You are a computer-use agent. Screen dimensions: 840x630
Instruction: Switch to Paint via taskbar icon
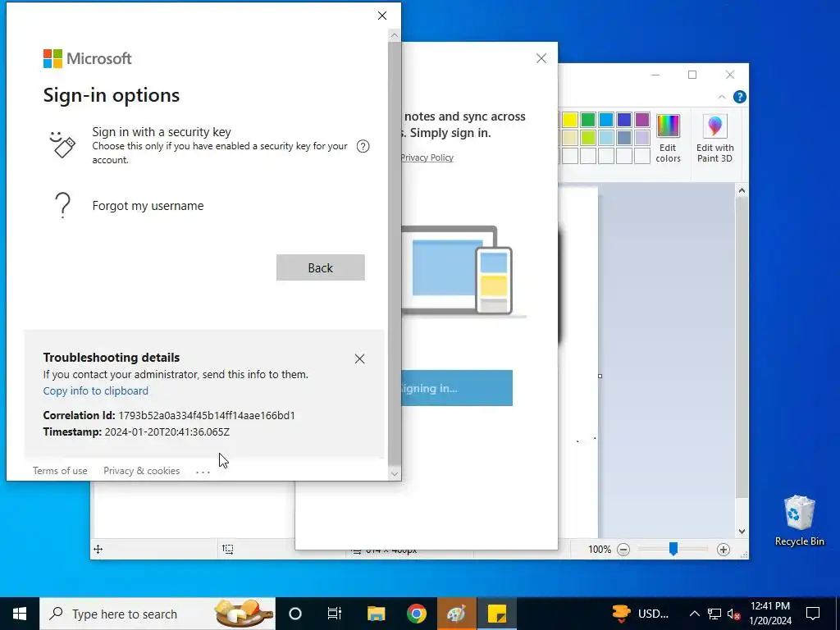(456, 614)
